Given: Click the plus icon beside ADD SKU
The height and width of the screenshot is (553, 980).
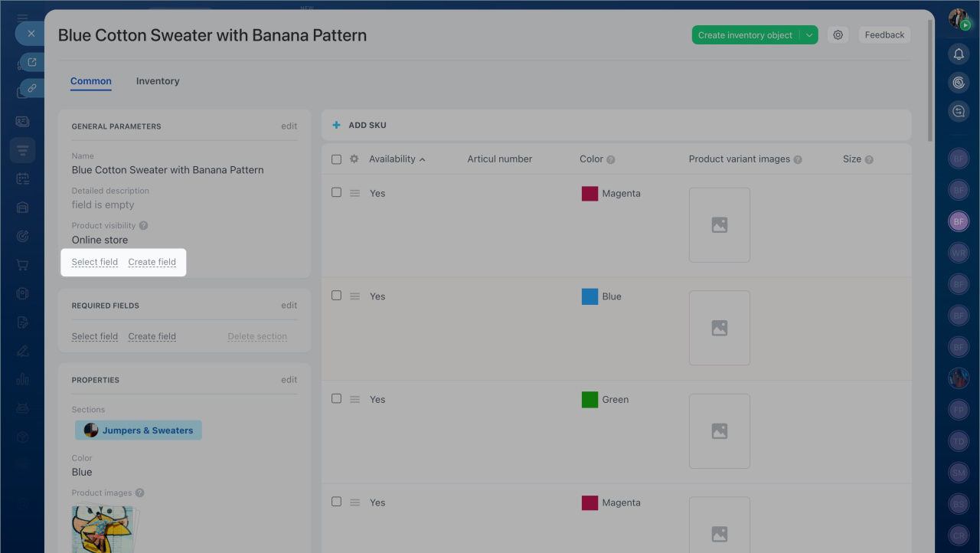Looking at the screenshot, I should 336,125.
